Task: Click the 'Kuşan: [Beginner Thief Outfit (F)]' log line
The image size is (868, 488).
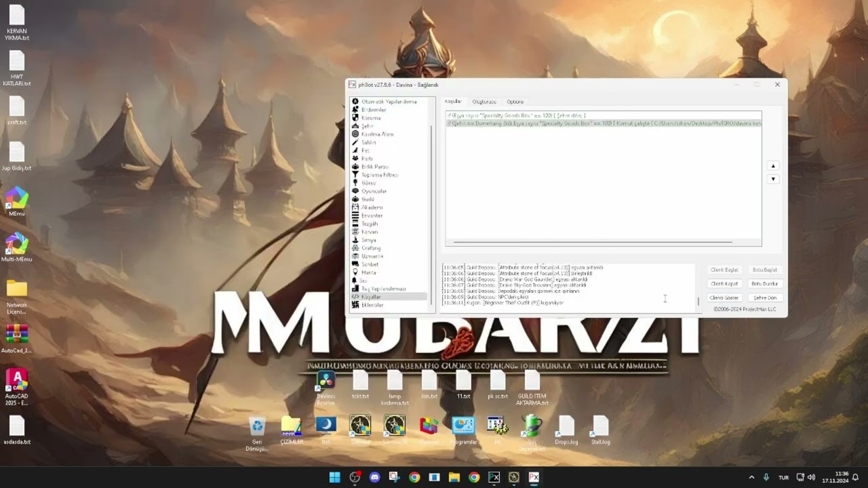Action: (x=502, y=303)
